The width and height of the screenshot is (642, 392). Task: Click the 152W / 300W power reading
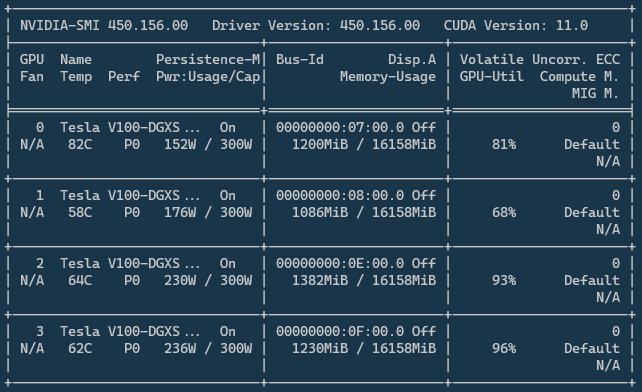click(x=208, y=145)
